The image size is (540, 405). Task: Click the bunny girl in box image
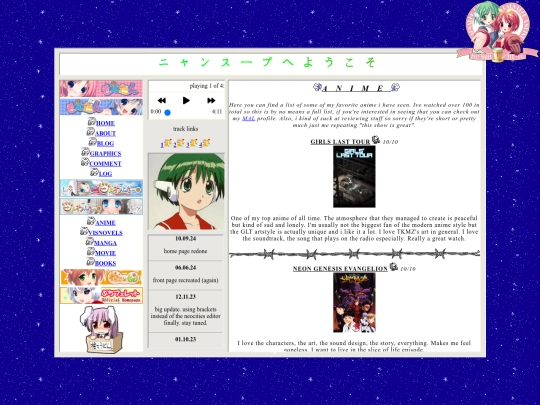click(x=102, y=330)
